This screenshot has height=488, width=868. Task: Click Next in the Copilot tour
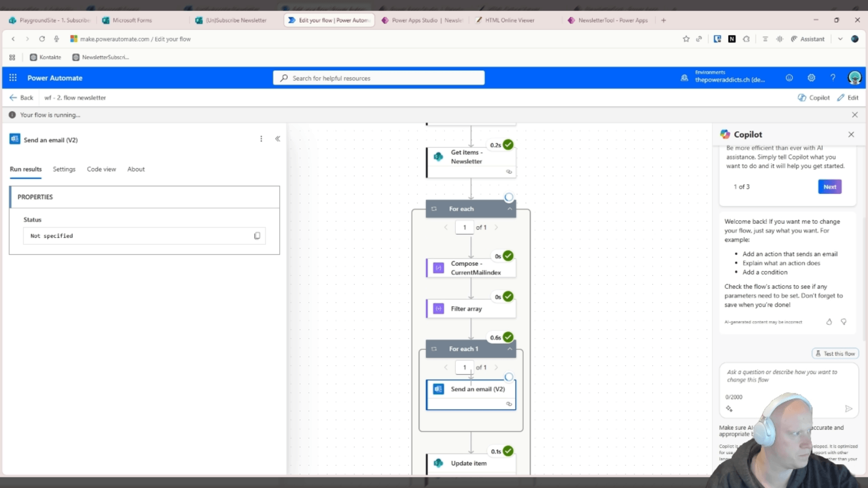[x=830, y=187]
